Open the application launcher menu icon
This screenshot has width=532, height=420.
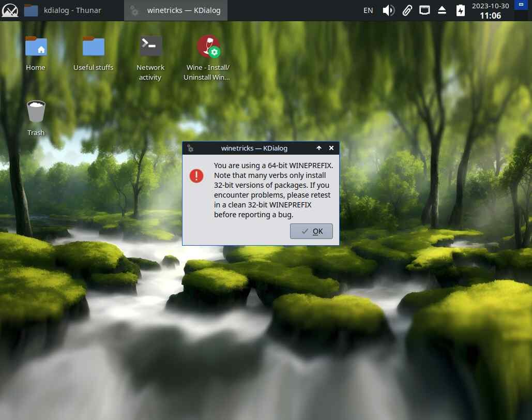coord(10,10)
